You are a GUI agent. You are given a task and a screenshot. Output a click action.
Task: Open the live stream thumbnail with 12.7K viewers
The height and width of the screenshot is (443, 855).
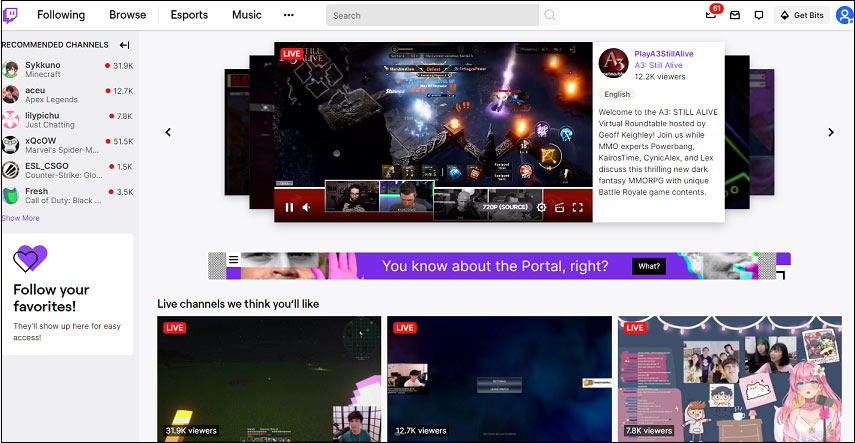coord(499,379)
